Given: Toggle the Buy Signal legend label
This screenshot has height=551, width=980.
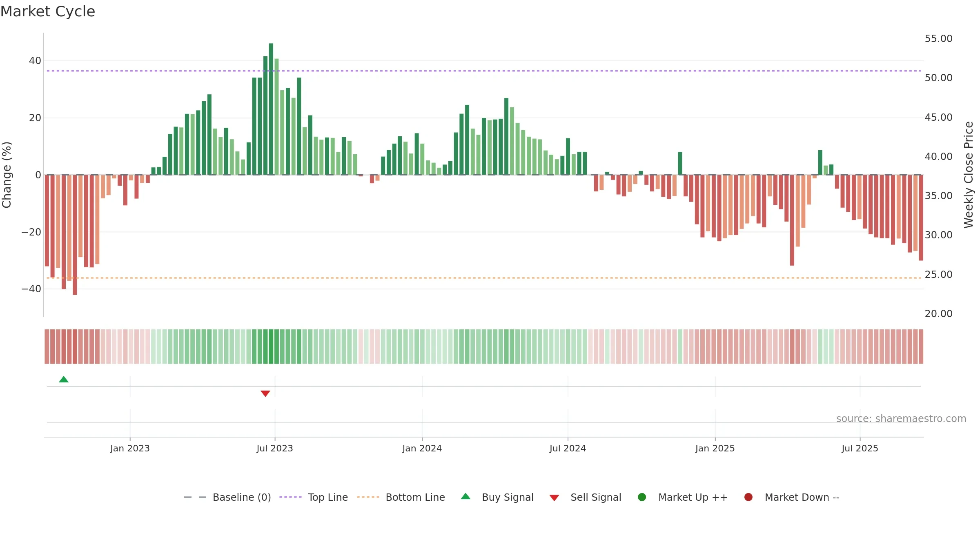Looking at the screenshot, I should (x=508, y=497).
